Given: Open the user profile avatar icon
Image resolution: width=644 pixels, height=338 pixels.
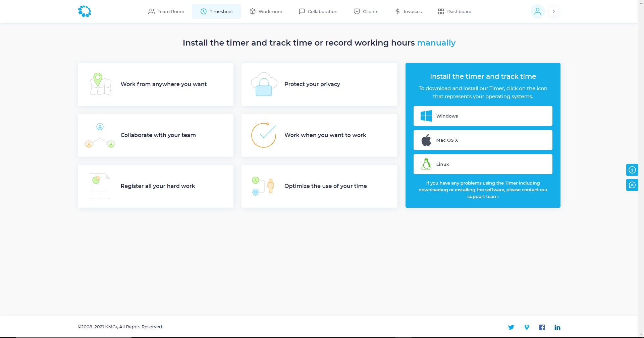Looking at the screenshot, I should 537,11.
